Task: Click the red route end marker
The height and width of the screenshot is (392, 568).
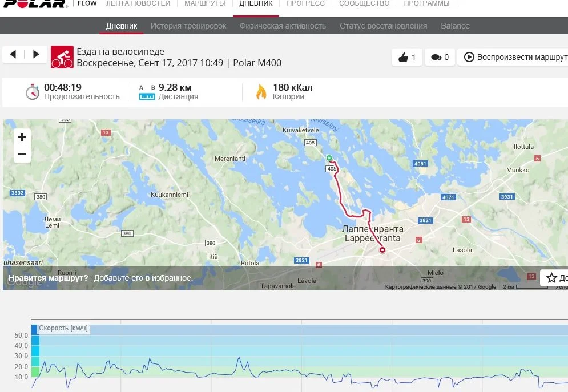Action: click(382, 250)
